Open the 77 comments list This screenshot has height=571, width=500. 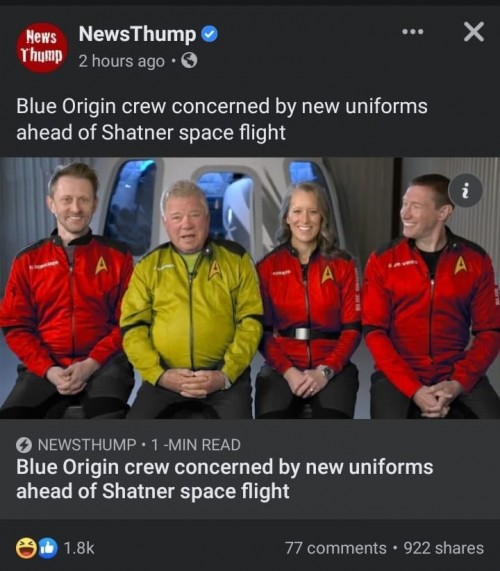[x=336, y=548]
